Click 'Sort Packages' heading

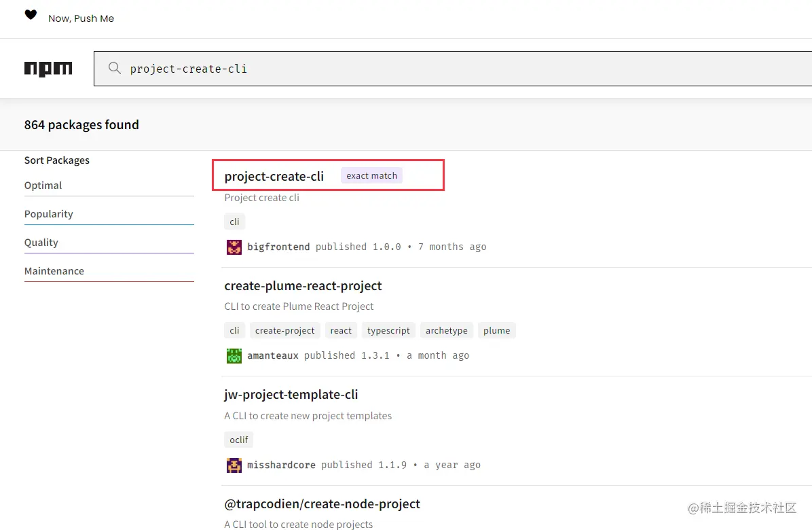(57, 160)
